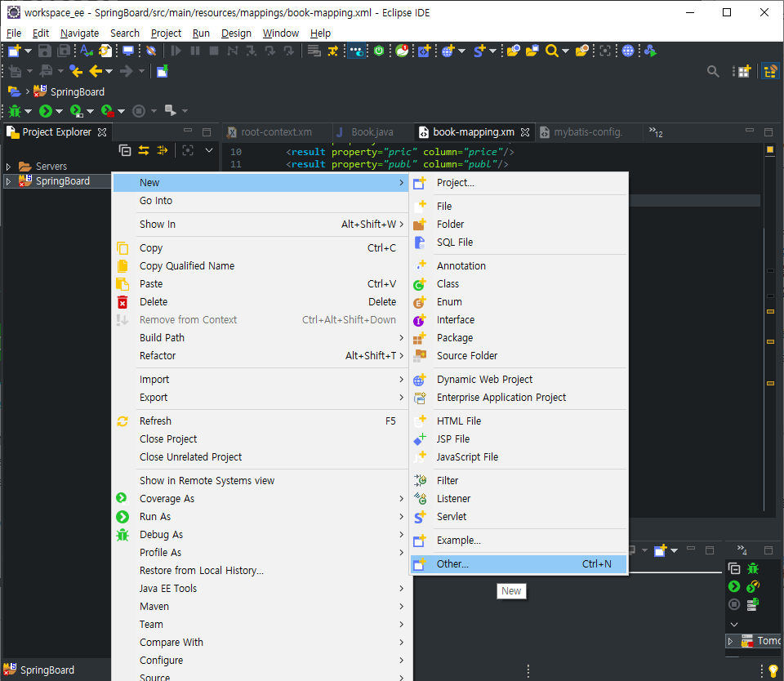The height and width of the screenshot is (681, 784).
Task: Select Source Folder in New submenu
Action: (x=519, y=356)
